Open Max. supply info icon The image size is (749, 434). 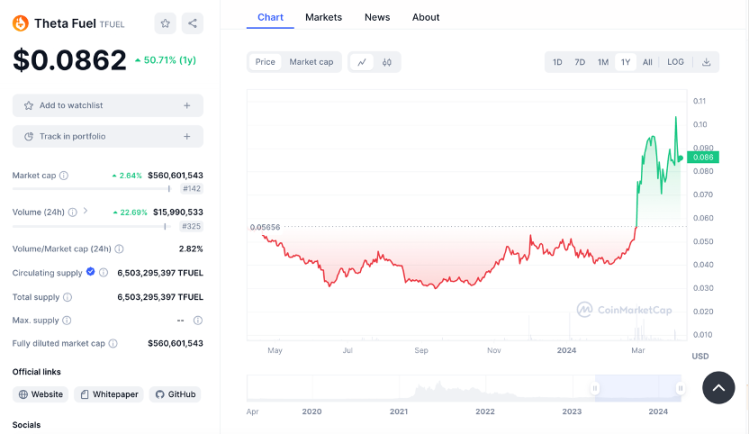click(x=67, y=320)
